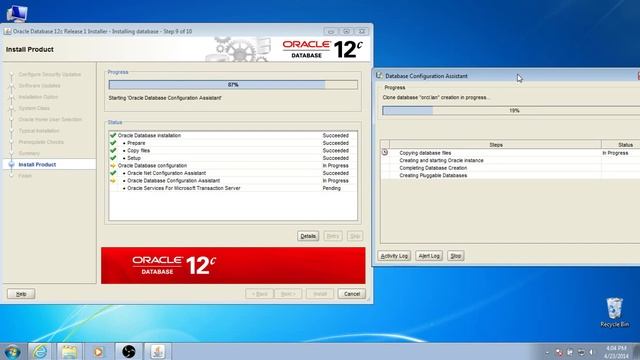Launch Internet Explorer from the taskbar
This screenshot has height=360, width=640.
pos(40,351)
